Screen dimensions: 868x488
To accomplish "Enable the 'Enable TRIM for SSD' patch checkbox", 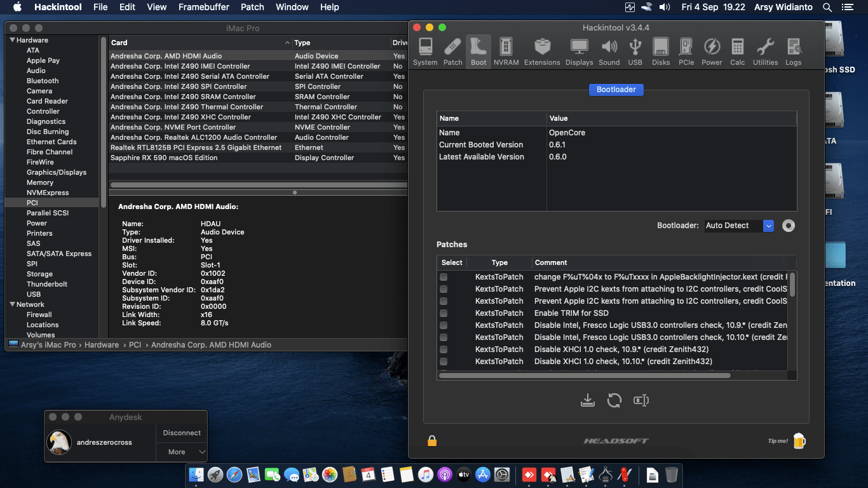I will (444, 313).
